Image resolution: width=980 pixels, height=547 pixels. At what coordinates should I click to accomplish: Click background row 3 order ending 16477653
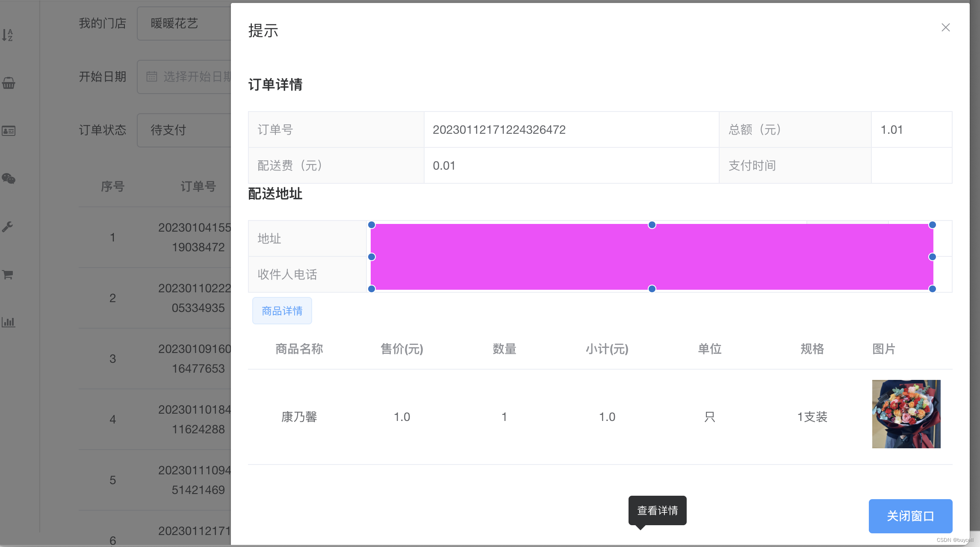tap(155, 359)
